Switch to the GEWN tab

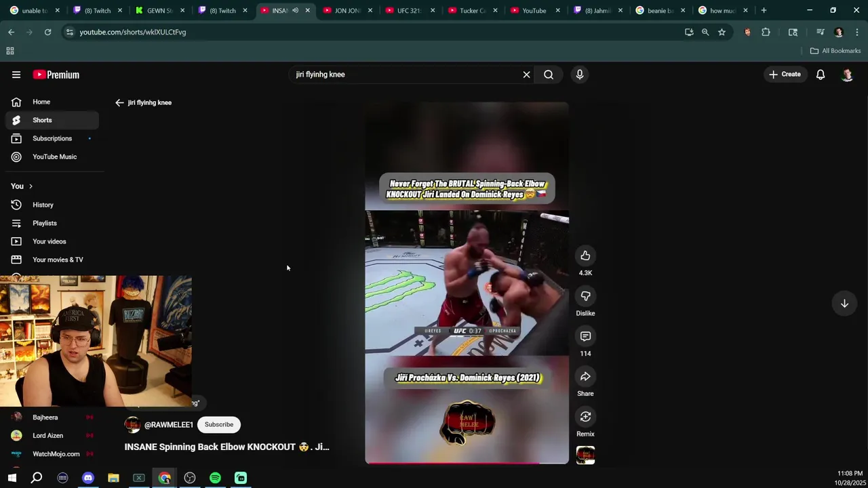(x=159, y=10)
